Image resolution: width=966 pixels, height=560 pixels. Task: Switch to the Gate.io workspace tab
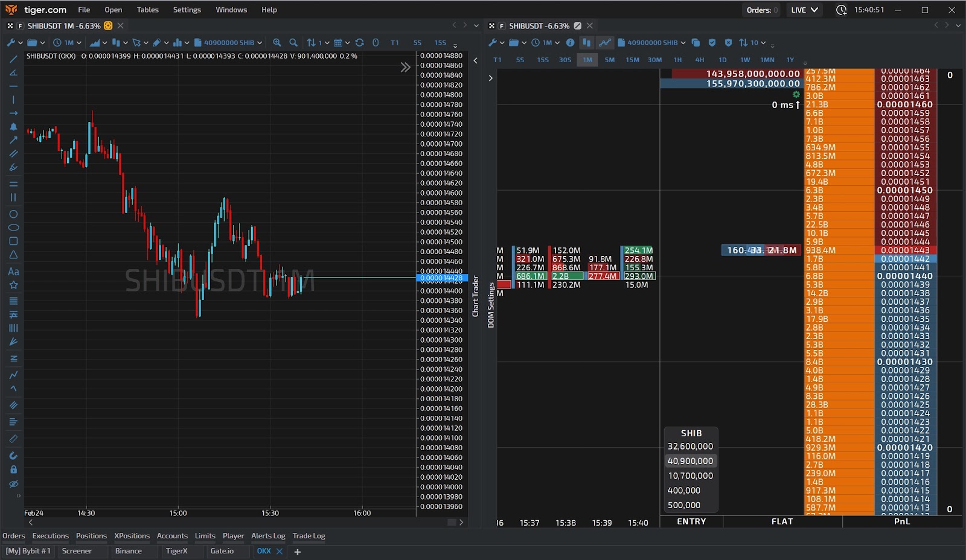[222, 551]
